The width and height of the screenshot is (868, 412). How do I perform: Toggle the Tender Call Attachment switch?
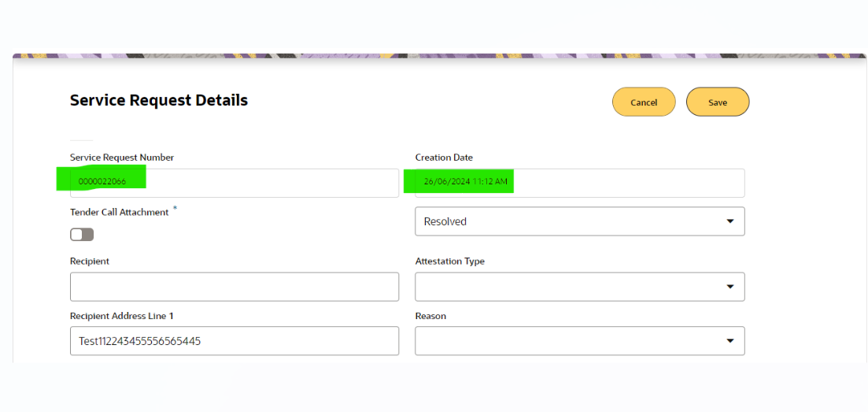pos(82,235)
